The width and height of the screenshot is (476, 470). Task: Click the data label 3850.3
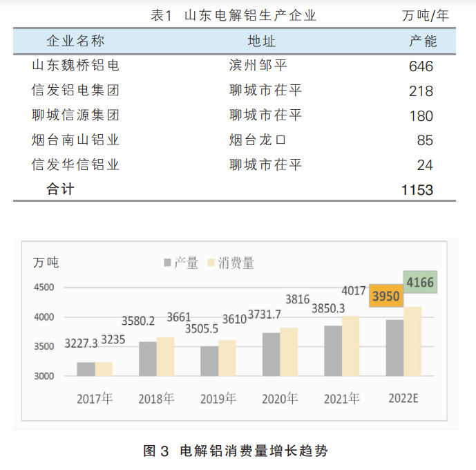[328, 308]
